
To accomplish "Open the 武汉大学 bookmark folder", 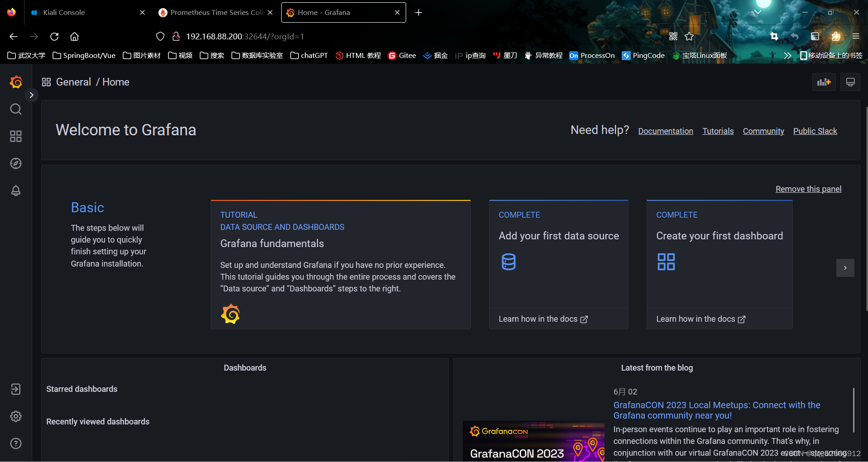I will 27,56.
